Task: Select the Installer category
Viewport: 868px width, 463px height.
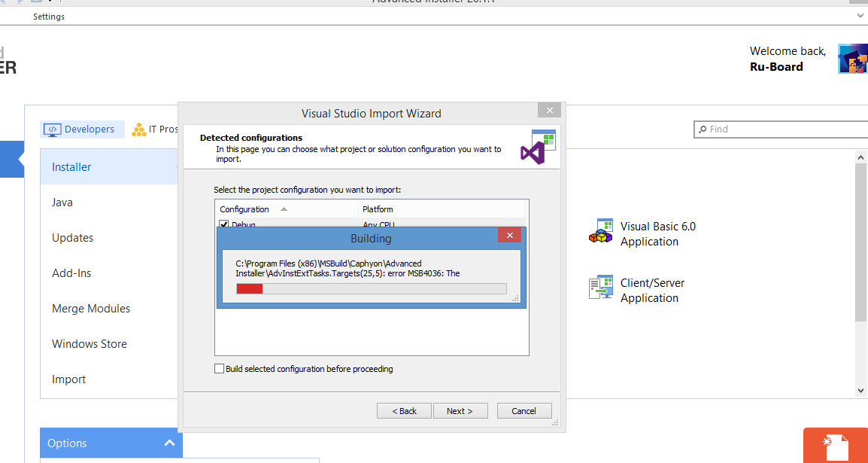Action: click(x=71, y=167)
